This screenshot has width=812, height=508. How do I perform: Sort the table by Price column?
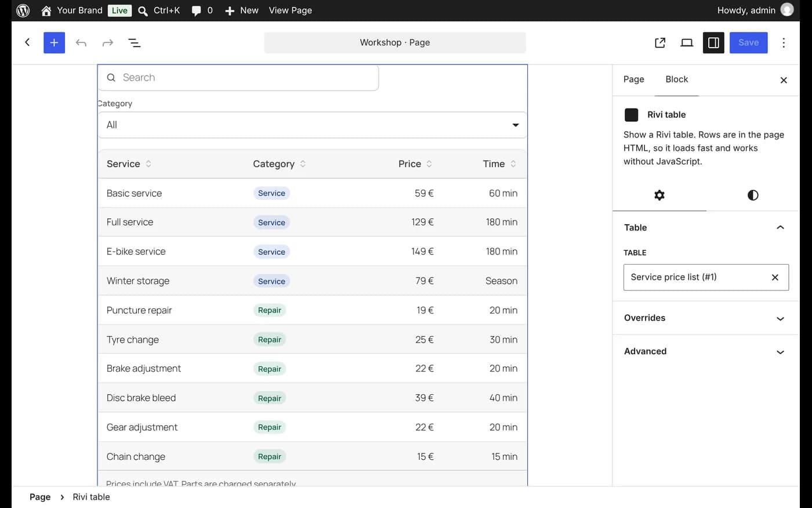tap(415, 164)
